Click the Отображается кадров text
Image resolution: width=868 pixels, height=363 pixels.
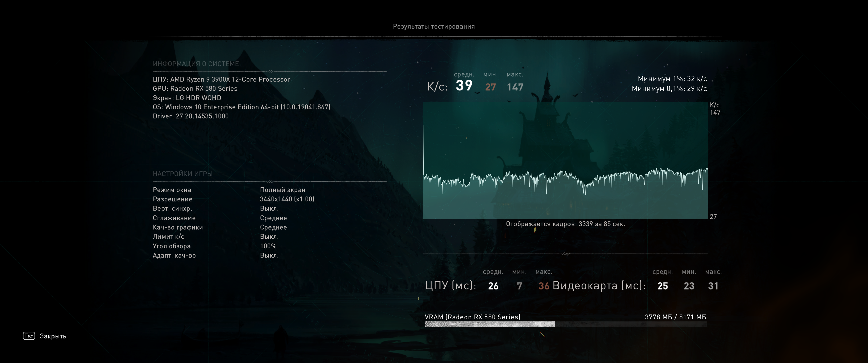click(x=565, y=224)
